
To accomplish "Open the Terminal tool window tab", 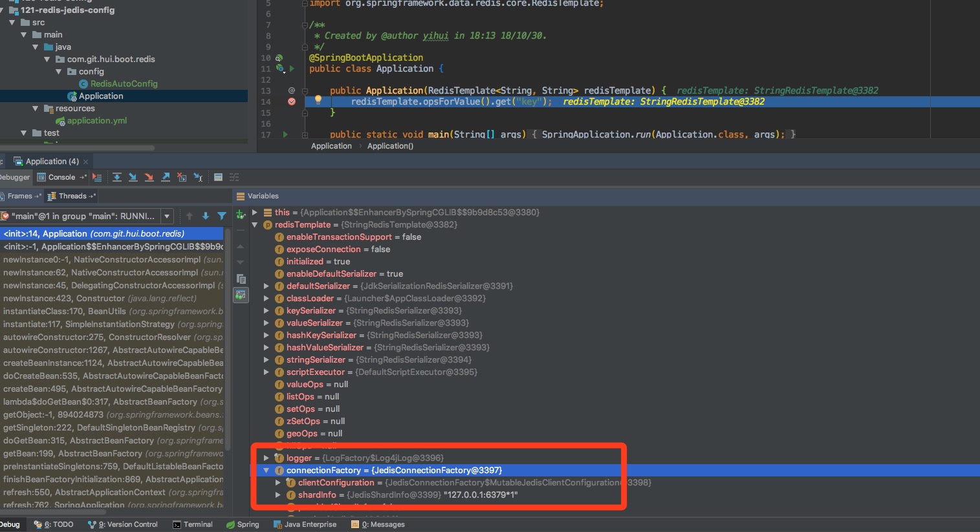I will [193, 524].
